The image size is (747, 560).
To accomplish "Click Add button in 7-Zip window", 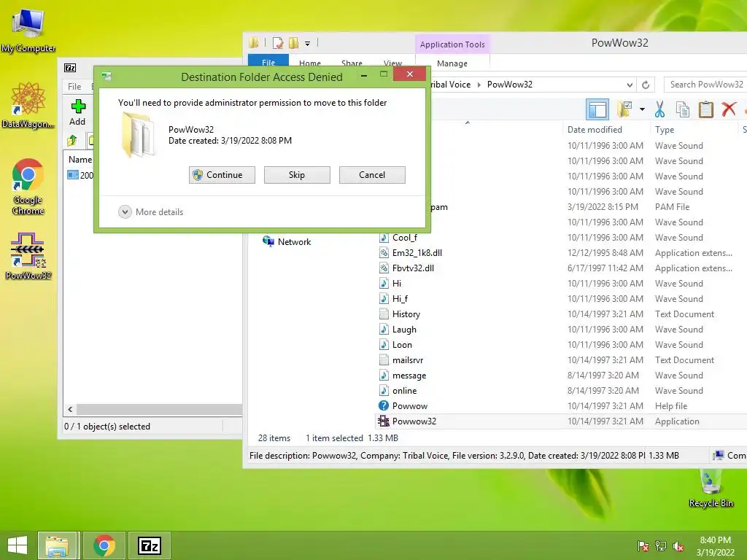I will tap(77, 113).
